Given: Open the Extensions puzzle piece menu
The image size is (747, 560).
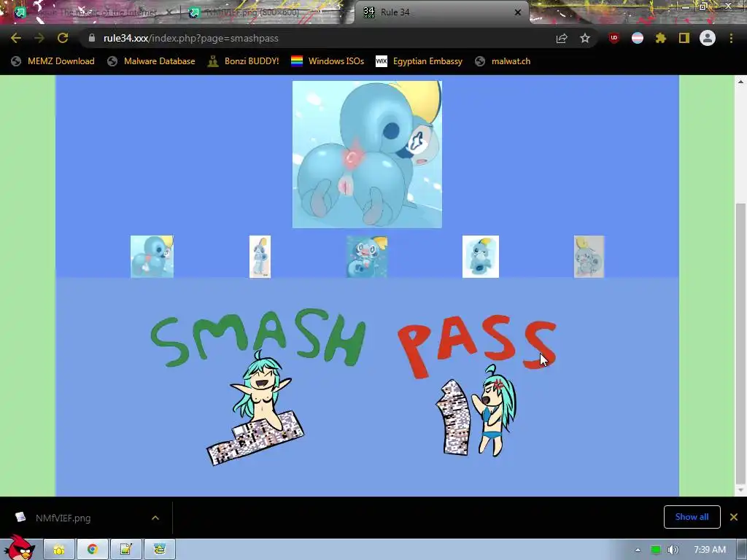Looking at the screenshot, I should pyautogui.click(x=661, y=38).
